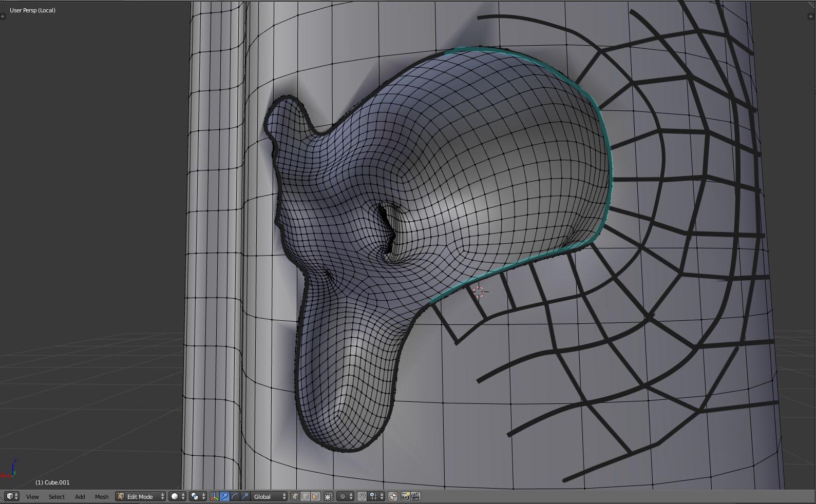Screen dimensions: 816x504
Task: Toggle the snap magnet icon
Action: click(362, 496)
